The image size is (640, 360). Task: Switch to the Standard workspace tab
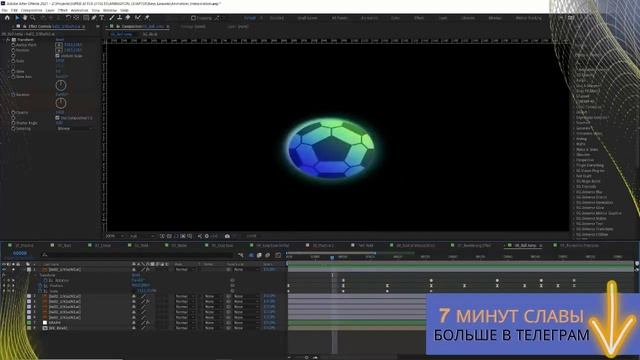pos(276,18)
